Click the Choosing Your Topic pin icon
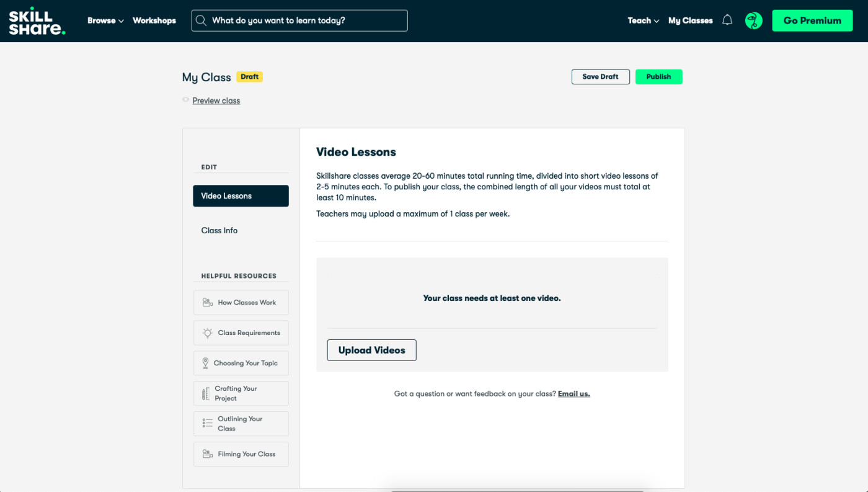868x492 pixels. point(205,364)
